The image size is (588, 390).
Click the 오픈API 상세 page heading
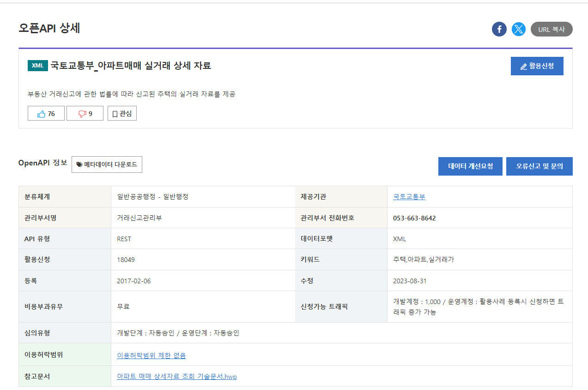pyautogui.click(x=49, y=28)
